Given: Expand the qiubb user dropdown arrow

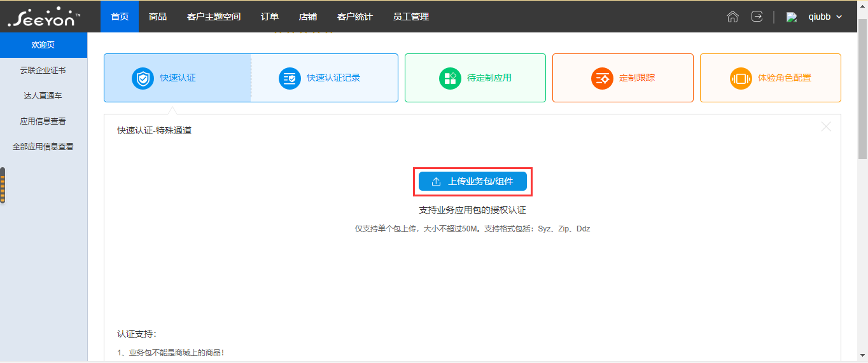Looking at the screenshot, I should pos(839,17).
